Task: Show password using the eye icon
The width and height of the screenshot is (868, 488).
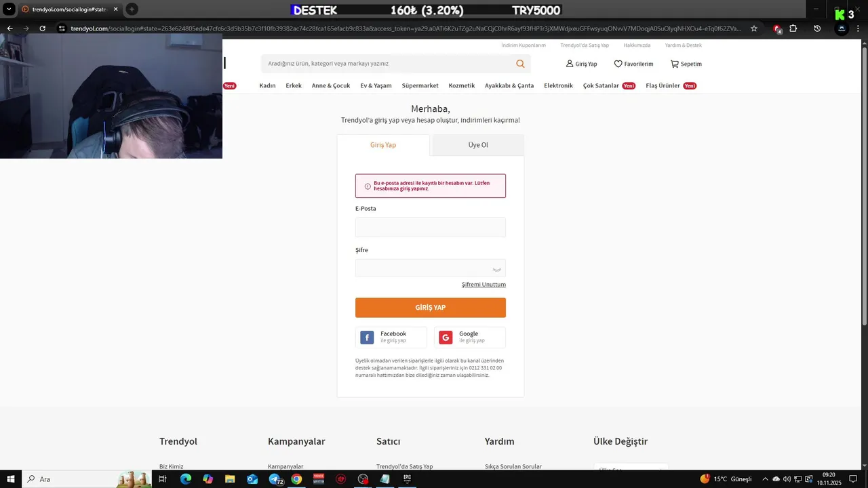Action: pos(497,269)
